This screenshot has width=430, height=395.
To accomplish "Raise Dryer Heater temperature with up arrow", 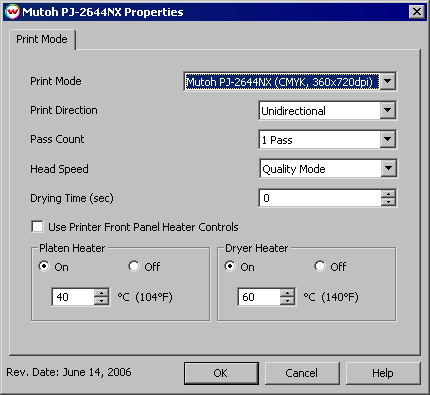I will (x=287, y=293).
